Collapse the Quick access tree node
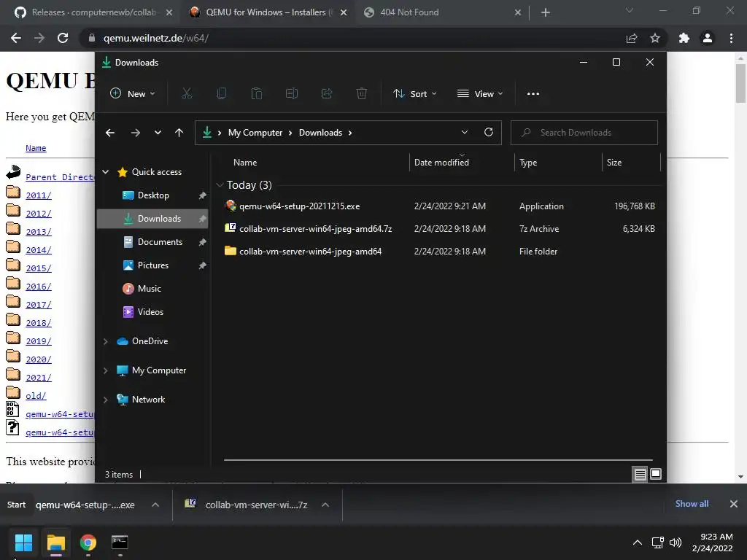The height and width of the screenshot is (560, 747). coord(105,172)
